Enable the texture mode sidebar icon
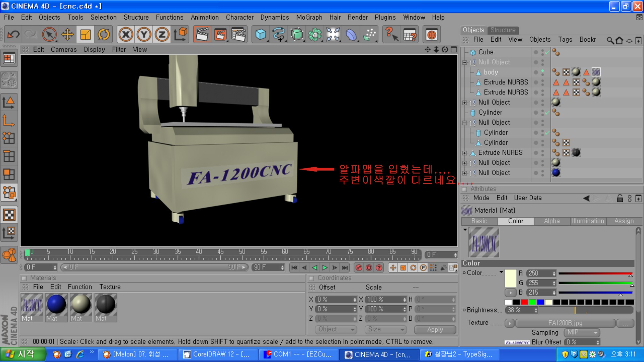This screenshot has height=362, width=644. 9,215
